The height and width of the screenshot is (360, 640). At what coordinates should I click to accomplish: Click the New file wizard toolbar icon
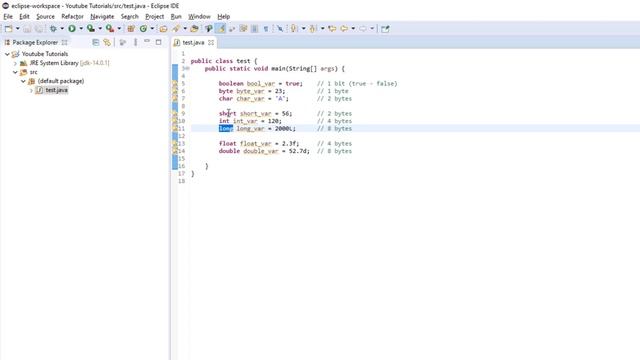[x=9, y=29]
